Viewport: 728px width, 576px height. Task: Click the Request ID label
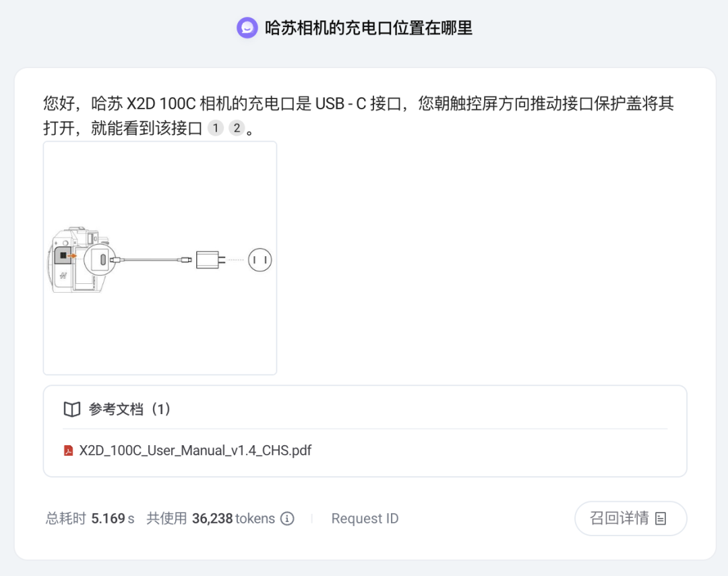click(x=365, y=519)
